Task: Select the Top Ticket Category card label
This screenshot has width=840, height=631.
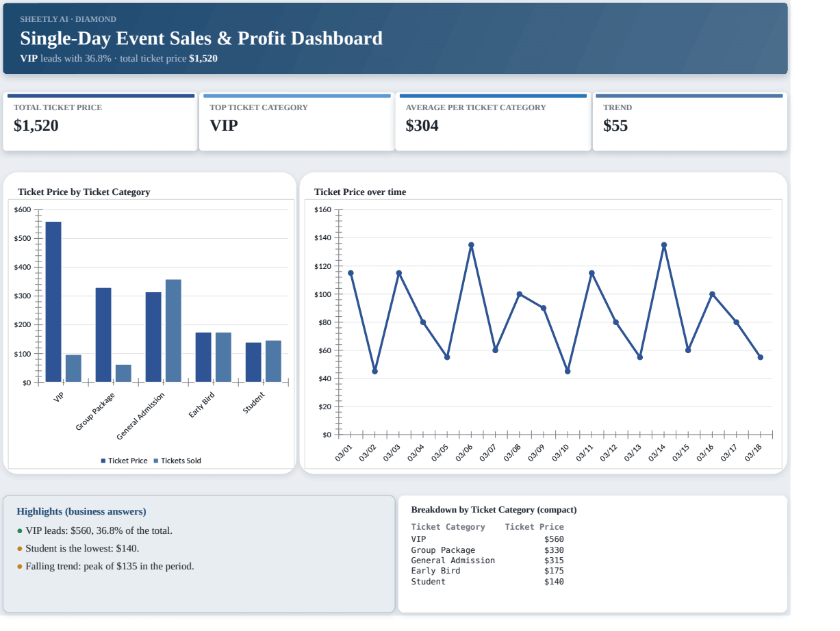Action: [259, 107]
